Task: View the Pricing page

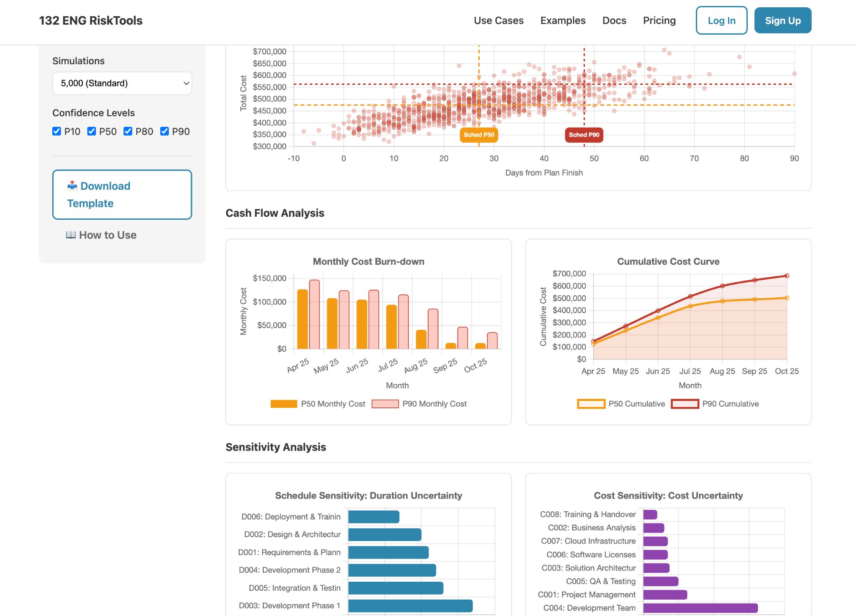Action: pos(659,20)
